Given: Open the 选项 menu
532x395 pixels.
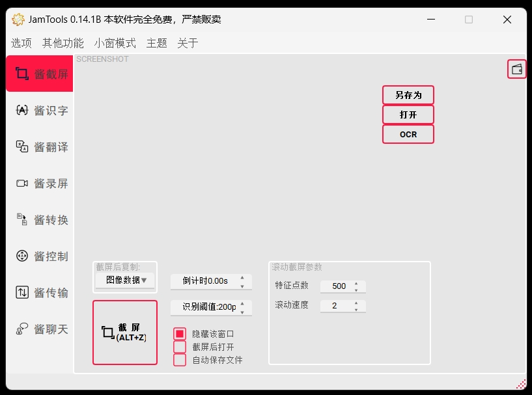Looking at the screenshot, I should coord(21,43).
